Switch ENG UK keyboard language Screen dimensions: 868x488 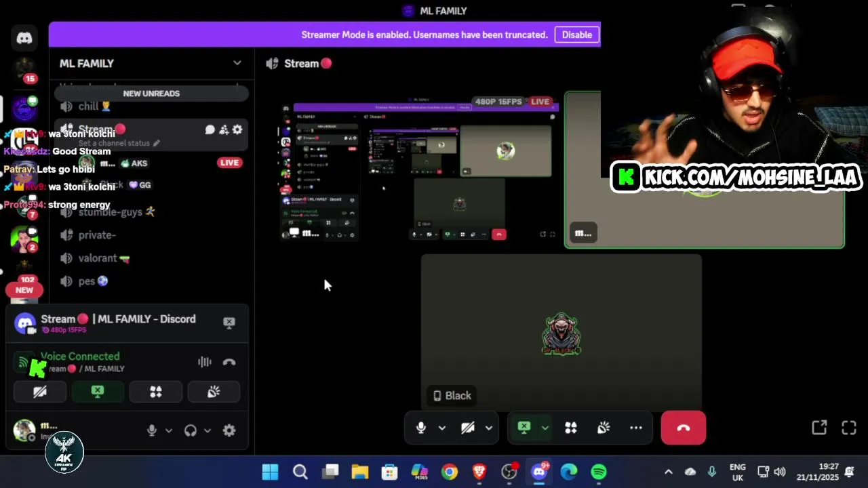click(738, 472)
